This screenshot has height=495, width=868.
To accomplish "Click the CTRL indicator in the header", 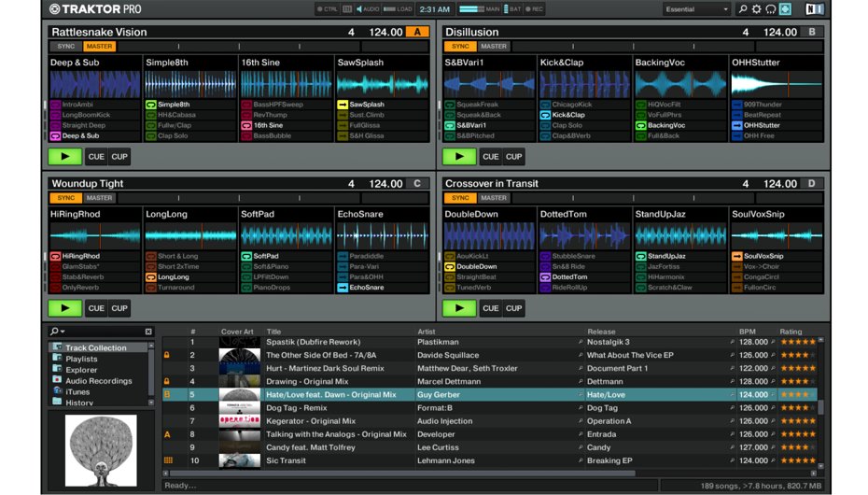I will (x=328, y=9).
